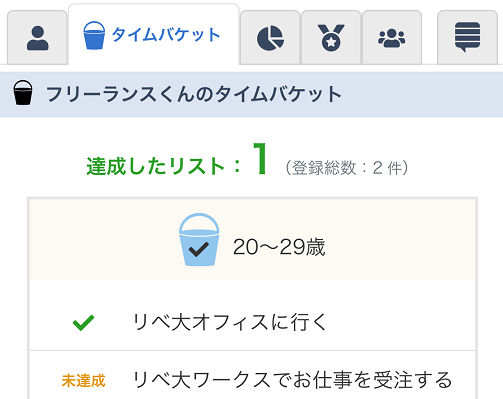Click the checkmark inside the 20〜29歳 bucket
503x399 pixels.
pyautogui.click(x=199, y=249)
